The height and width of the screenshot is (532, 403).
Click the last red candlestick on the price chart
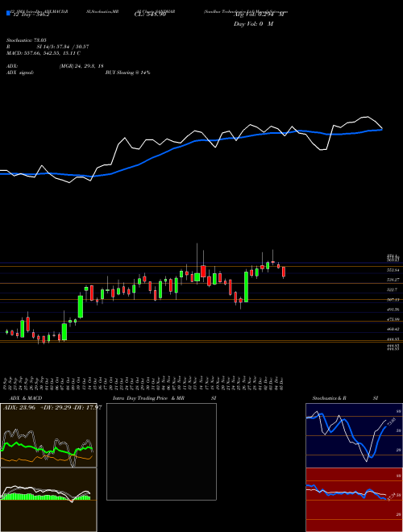point(284,272)
